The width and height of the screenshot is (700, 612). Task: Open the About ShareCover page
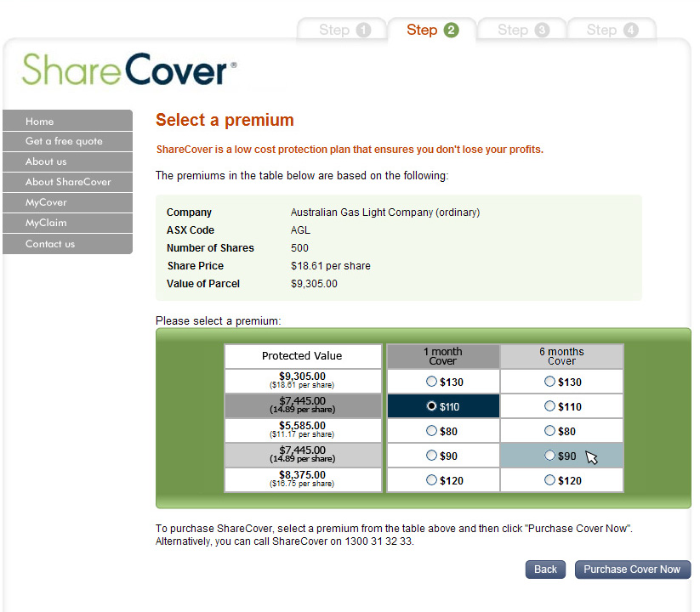pos(67,182)
